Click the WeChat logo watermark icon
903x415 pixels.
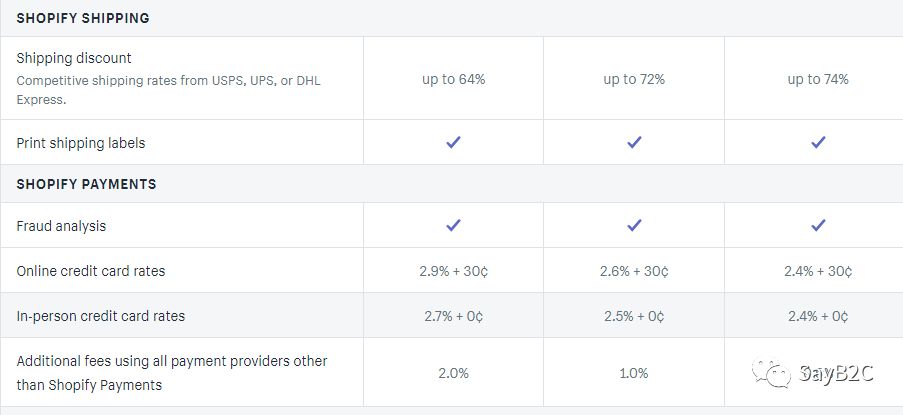click(x=771, y=374)
